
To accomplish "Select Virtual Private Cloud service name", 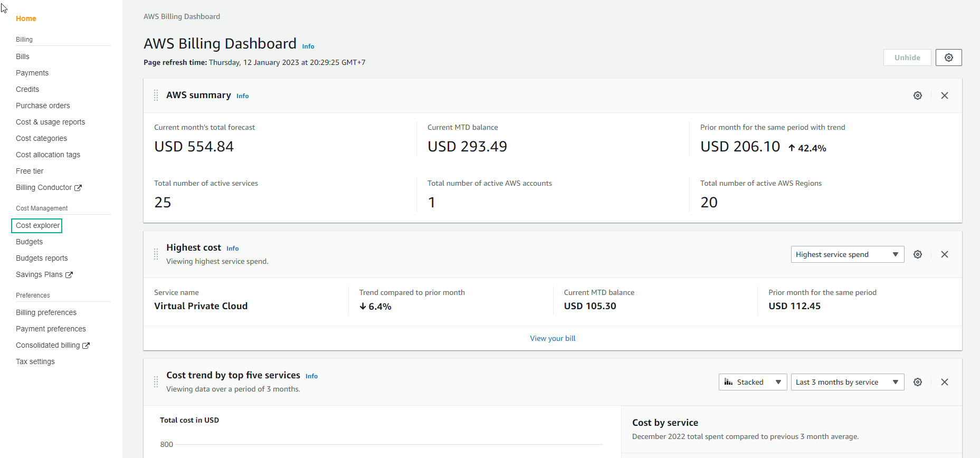I will tap(201, 306).
